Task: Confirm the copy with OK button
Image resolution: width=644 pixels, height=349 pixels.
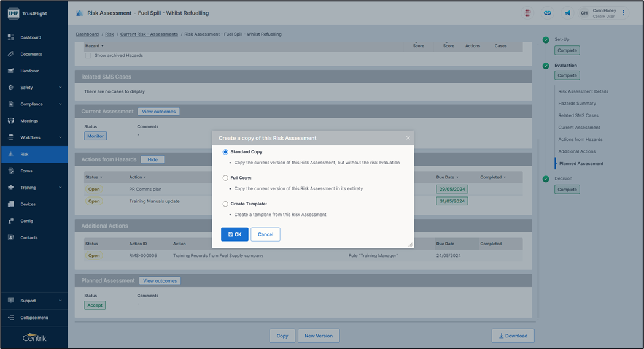Action: click(235, 234)
